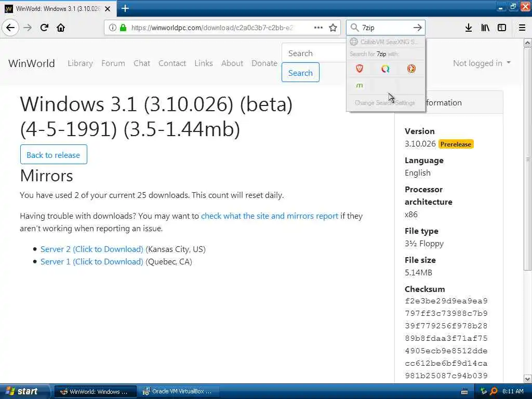Click Back to release button
This screenshot has width=532, height=399.
coord(54,155)
